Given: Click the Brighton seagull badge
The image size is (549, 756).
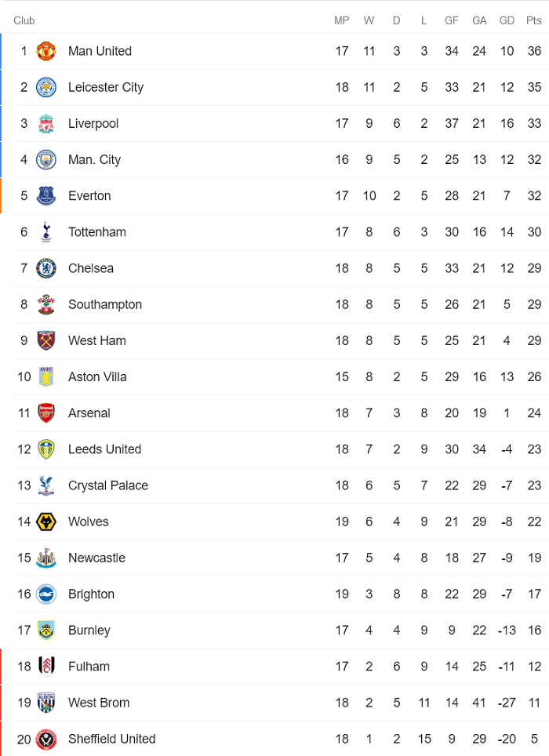Looking at the screenshot, I should 46,594.
